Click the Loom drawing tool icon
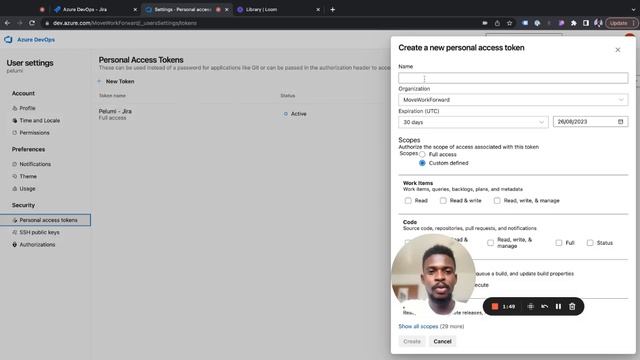Screen dimensions: 640x360 [530, 307]
